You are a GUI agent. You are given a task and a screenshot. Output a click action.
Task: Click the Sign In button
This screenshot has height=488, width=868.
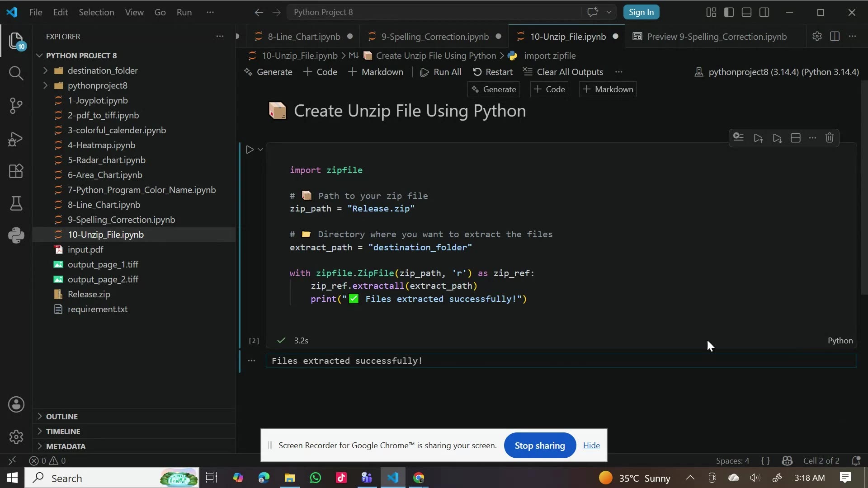click(x=641, y=12)
